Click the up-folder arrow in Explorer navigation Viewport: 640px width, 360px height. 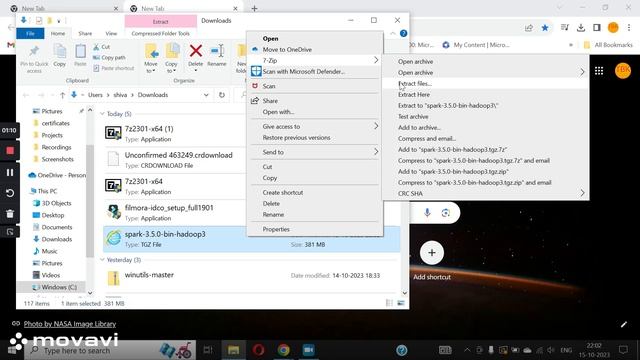click(x=62, y=95)
